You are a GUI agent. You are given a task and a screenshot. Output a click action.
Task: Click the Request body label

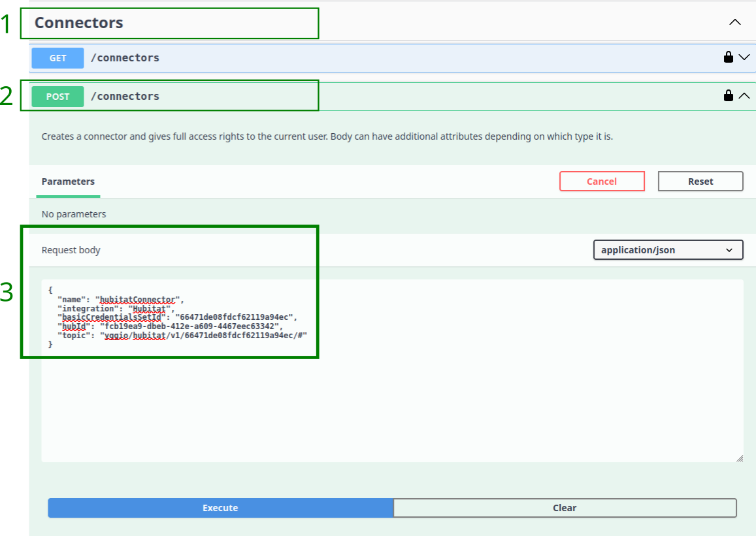pyautogui.click(x=71, y=250)
